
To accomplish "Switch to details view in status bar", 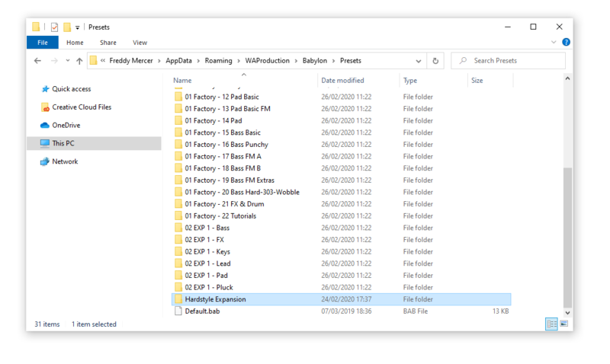I will click(x=551, y=324).
